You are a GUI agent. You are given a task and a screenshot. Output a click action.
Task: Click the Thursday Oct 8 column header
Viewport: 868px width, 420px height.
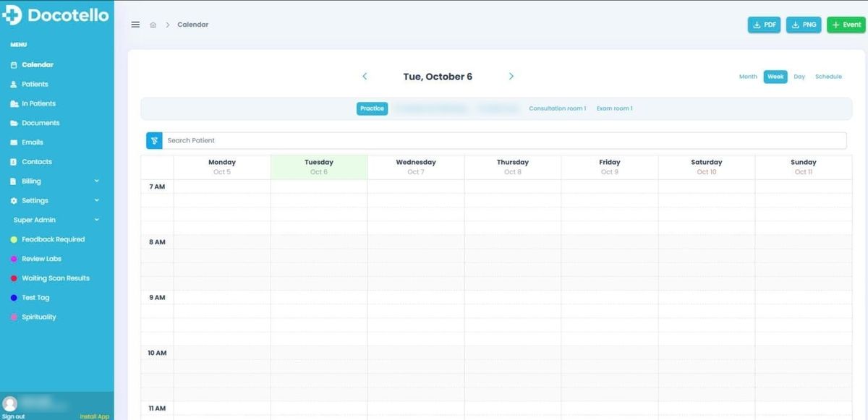click(513, 167)
